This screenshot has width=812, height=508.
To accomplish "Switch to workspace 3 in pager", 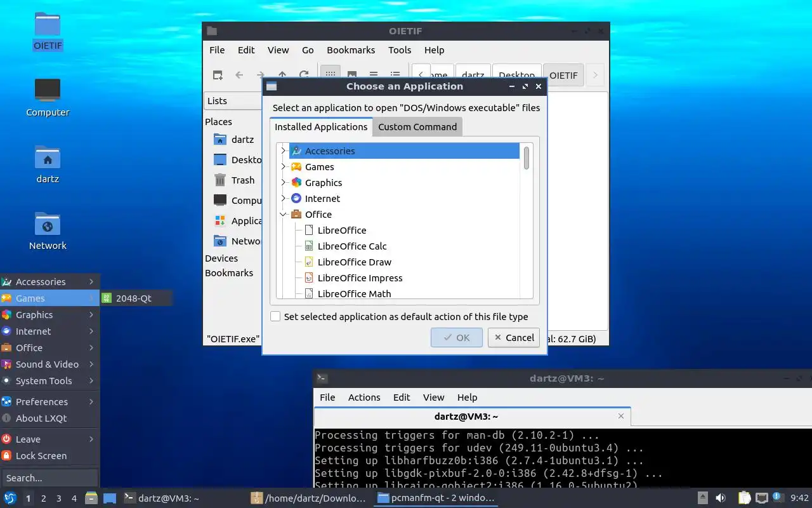I will (x=59, y=498).
